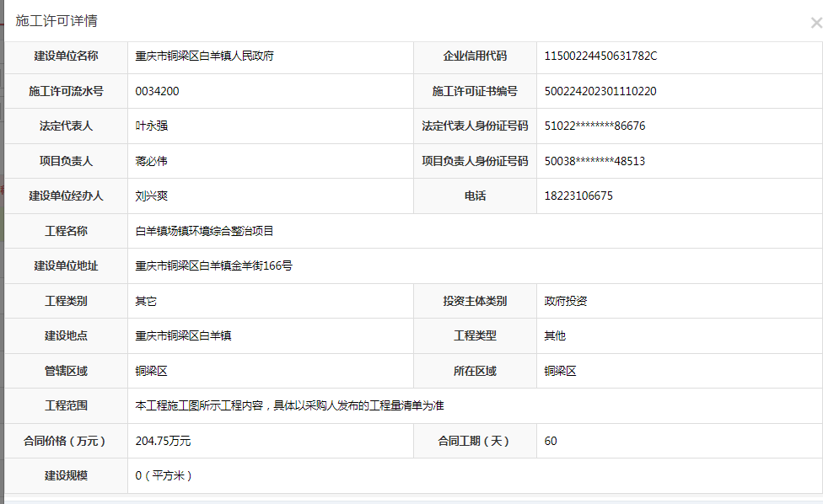Click the 施工许可详情 dialog title
The width and height of the screenshot is (823, 504).
56,21
